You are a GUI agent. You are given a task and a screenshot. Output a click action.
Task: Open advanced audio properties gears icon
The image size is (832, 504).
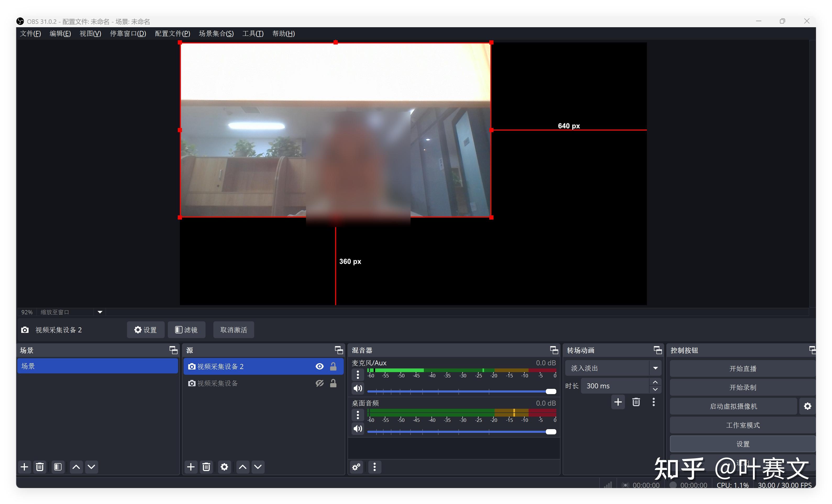click(x=356, y=467)
